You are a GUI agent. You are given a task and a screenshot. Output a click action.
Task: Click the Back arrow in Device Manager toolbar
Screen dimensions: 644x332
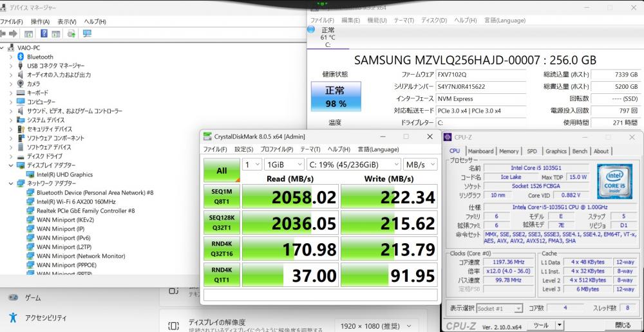pos(3,33)
